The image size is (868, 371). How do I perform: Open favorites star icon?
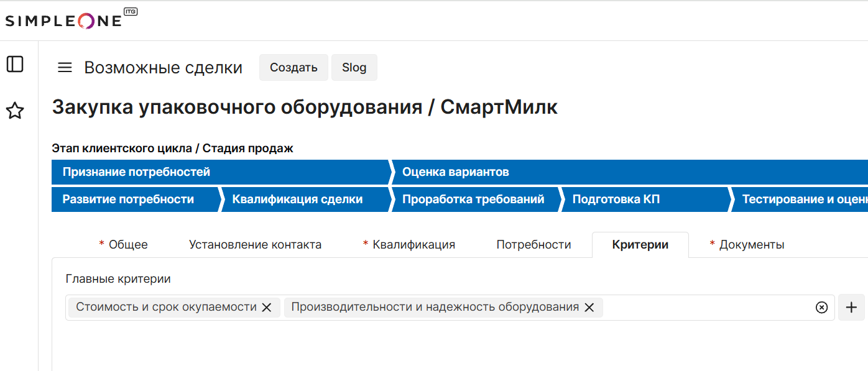[x=15, y=111]
